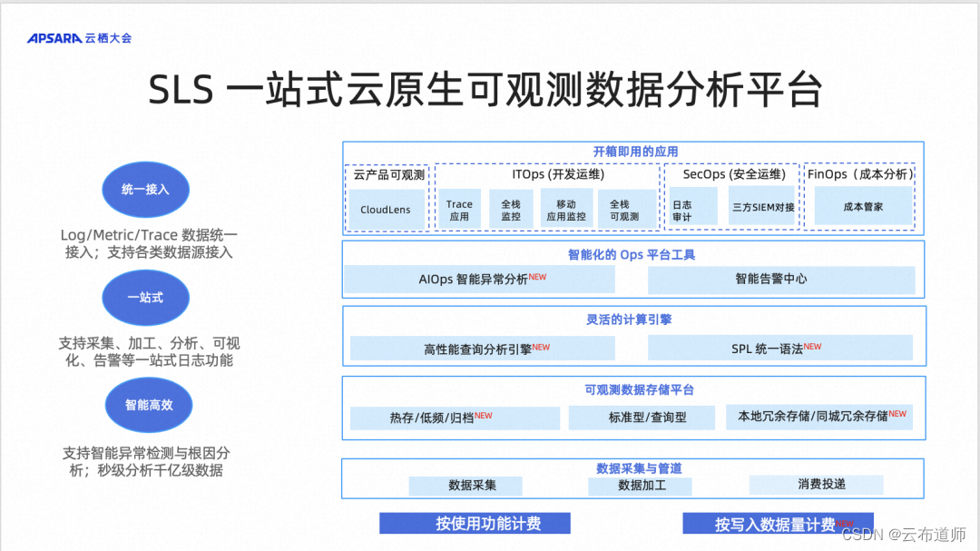Click the 统一接入 blue oval
980x551 pixels.
[145, 190]
